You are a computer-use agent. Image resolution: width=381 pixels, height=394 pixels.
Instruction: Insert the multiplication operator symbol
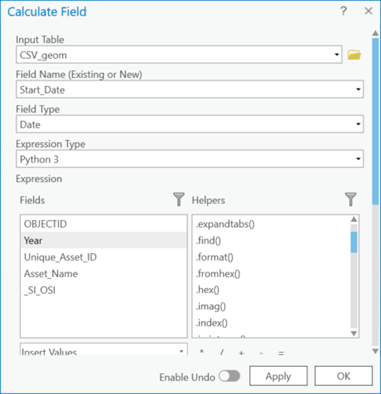click(x=202, y=352)
